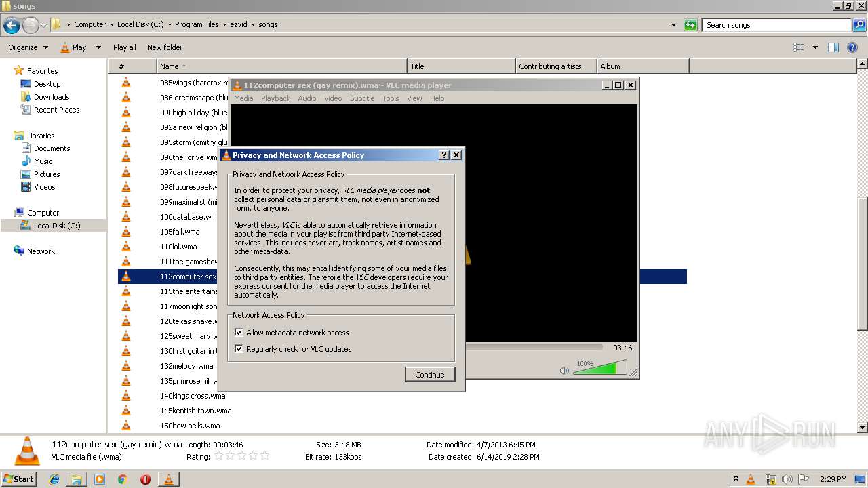This screenshot has width=868, height=488.
Task: Open the Organize dropdown menu
Action: pyautogui.click(x=28, y=47)
